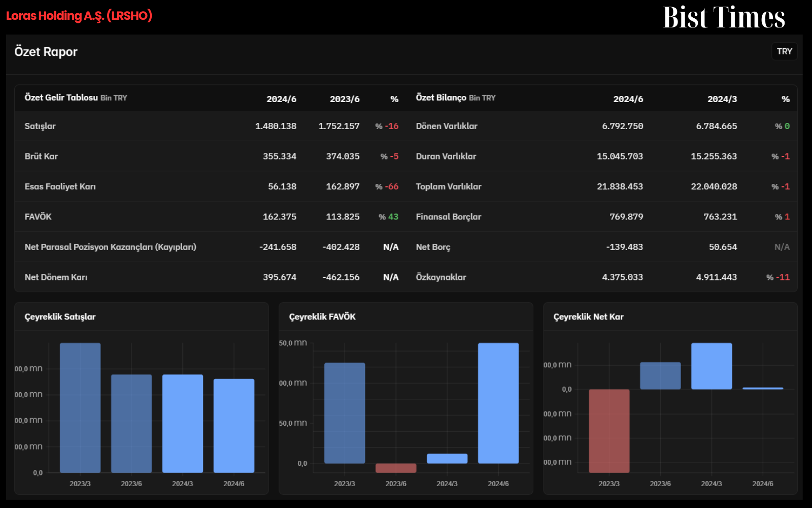Select the Dönen Varlıklar row label
This screenshot has height=508, width=812.
pos(447,126)
